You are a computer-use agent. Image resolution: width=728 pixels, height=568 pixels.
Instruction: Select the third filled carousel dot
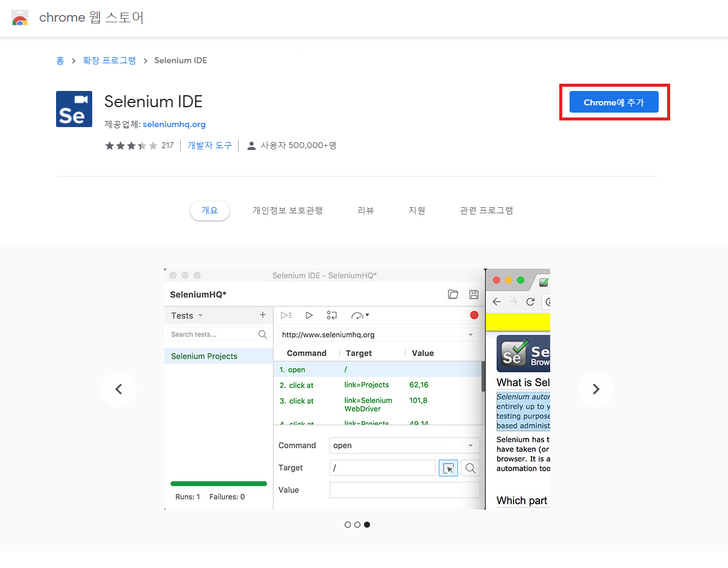tap(367, 525)
